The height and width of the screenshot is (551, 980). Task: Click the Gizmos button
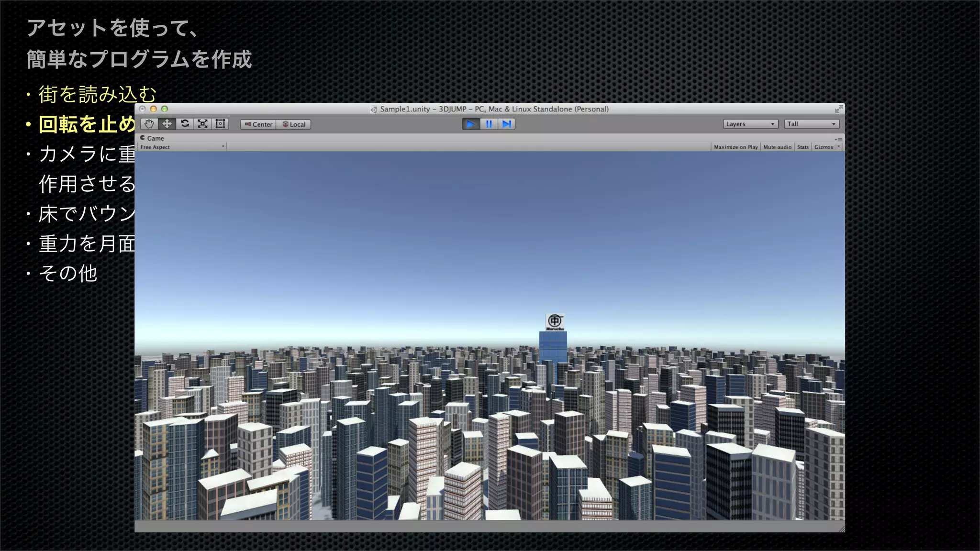coord(823,147)
